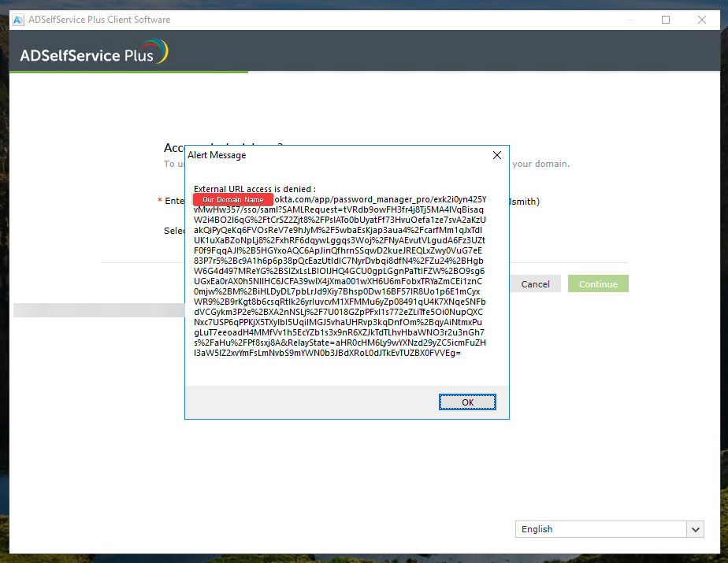Click the ADSelfService app icon in title bar
The image size is (728, 563).
point(18,20)
